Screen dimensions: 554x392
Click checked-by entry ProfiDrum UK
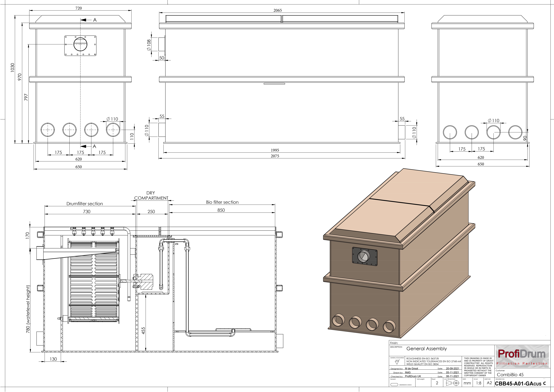coord(413,376)
